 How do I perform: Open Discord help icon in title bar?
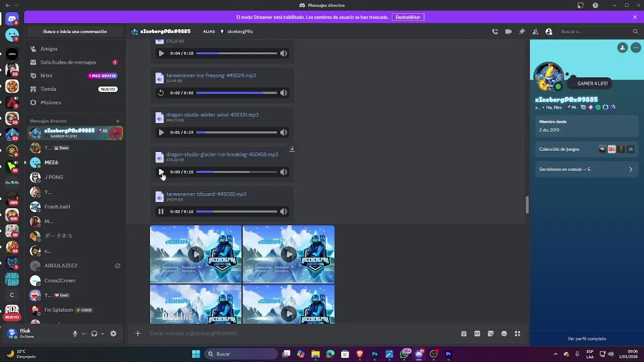595,6
